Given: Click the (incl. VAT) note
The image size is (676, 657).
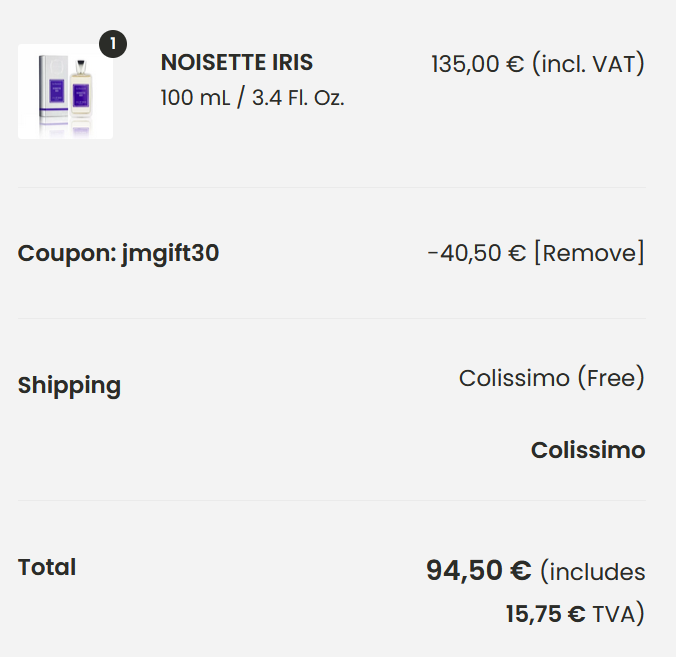Looking at the screenshot, I should pyautogui.click(x=588, y=64).
